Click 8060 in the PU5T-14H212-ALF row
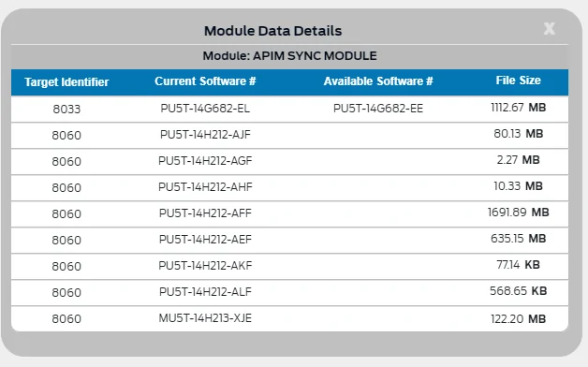The image size is (588, 367). [x=66, y=293]
